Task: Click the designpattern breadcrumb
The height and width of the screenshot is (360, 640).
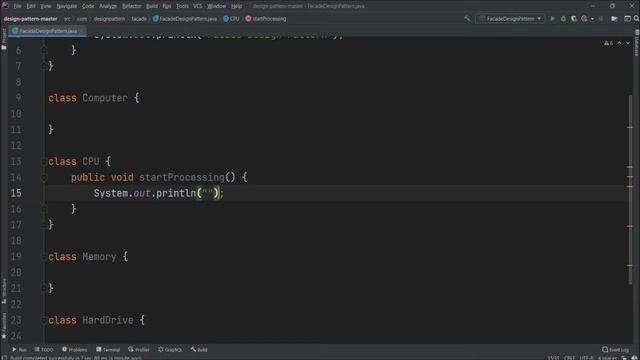Action: tap(109, 19)
